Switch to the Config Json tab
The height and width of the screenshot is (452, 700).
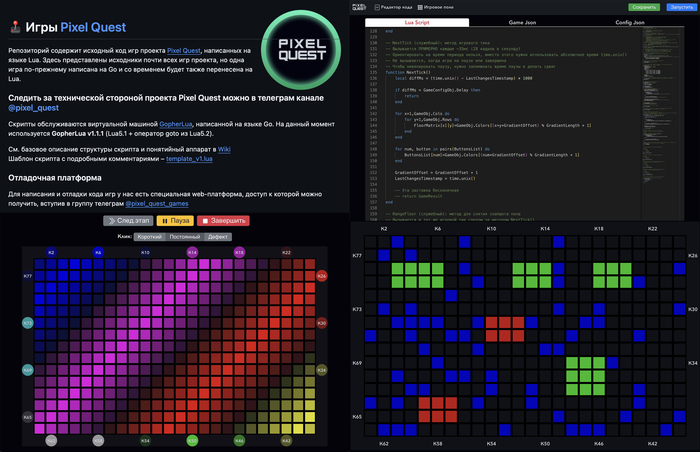629,21
